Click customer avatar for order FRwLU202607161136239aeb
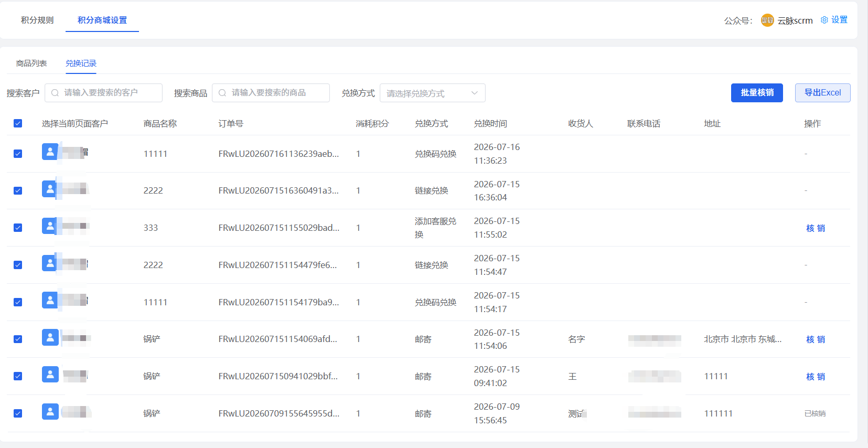 (x=50, y=152)
